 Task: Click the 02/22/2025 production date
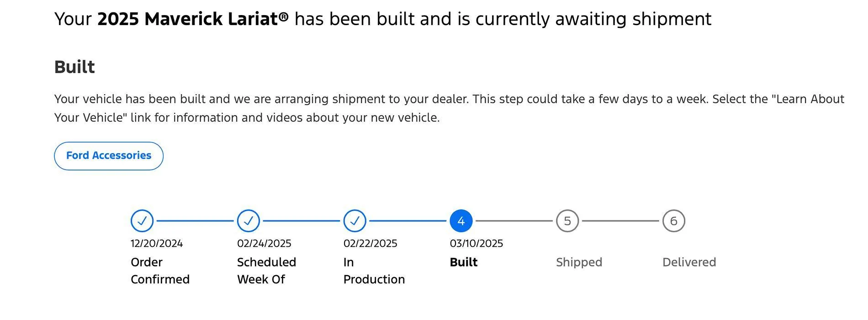tap(370, 244)
